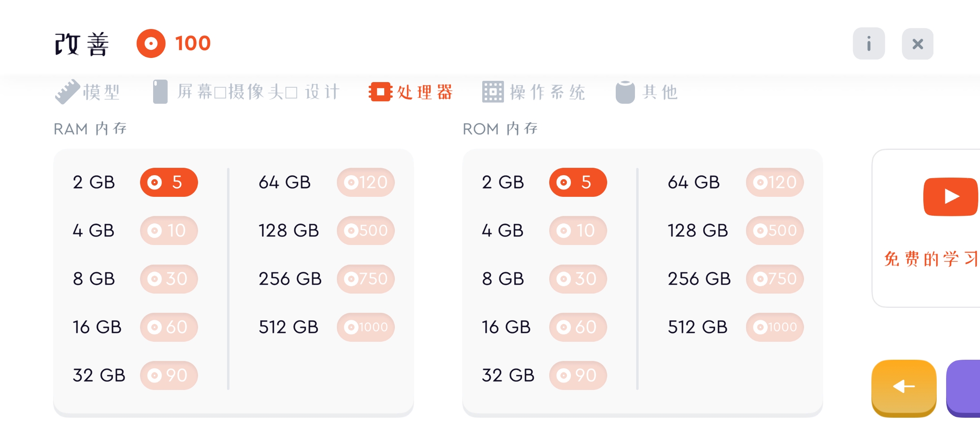Choose 8 GB RAM upgrade for 30

click(169, 279)
